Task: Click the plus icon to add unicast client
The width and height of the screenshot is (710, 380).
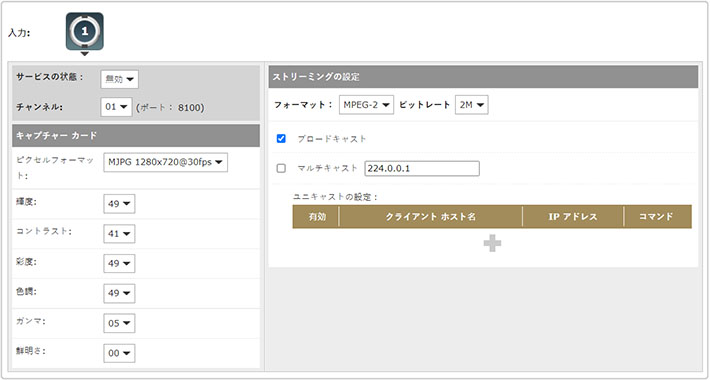Action: pos(492,244)
